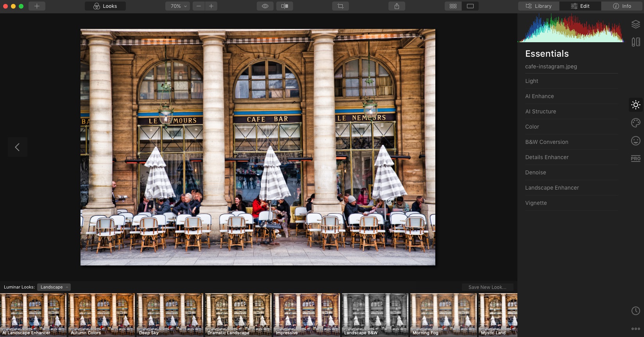644x337 pixels.
Task: Apply the AI Landscape Enhancer look
Action: point(33,315)
